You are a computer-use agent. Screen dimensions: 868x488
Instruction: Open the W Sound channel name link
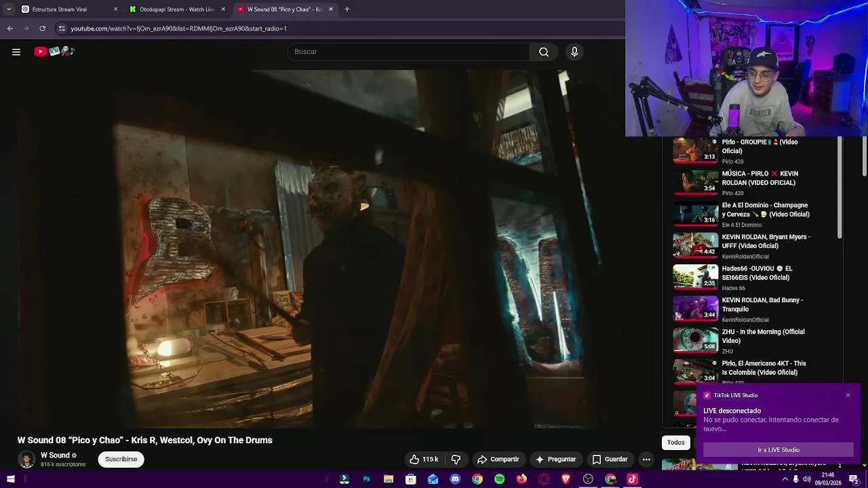click(x=55, y=455)
